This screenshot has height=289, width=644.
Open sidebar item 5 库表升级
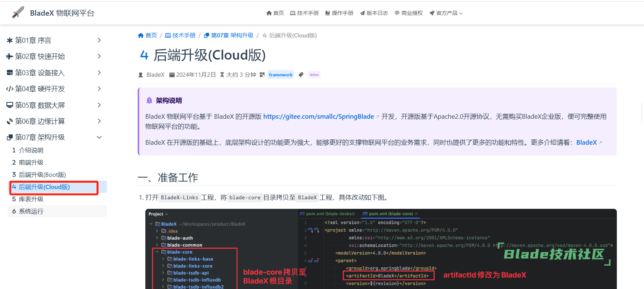pyautogui.click(x=57, y=199)
